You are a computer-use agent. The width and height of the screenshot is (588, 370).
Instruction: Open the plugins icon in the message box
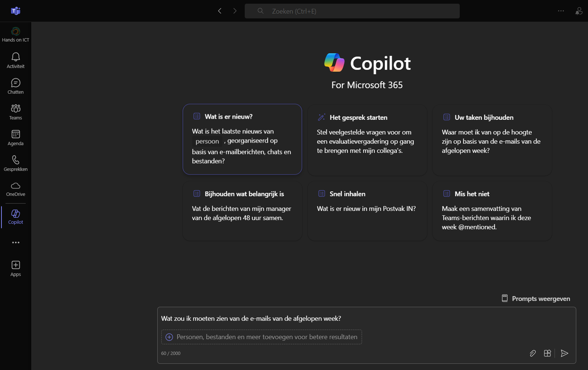tap(547, 353)
